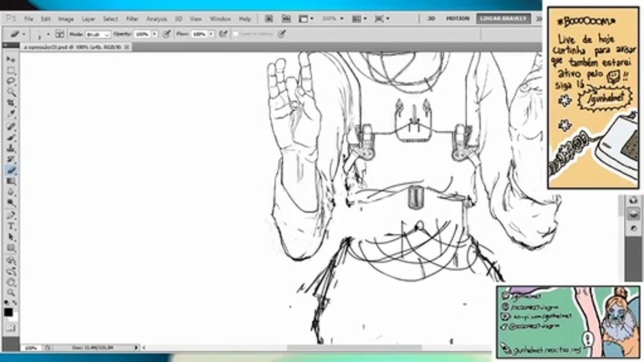
Task: Show more workspaces with the double-arrow
Action: pyautogui.click(x=538, y=19)
